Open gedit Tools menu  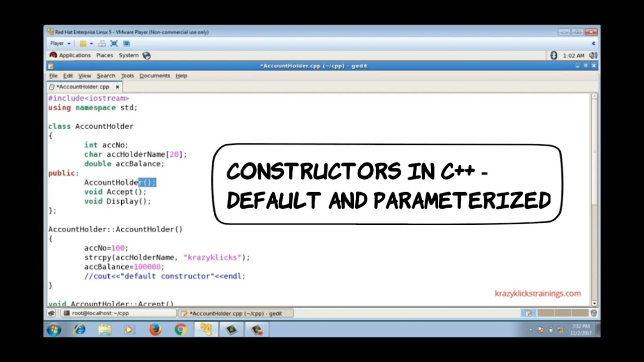(x=127, y=76)
